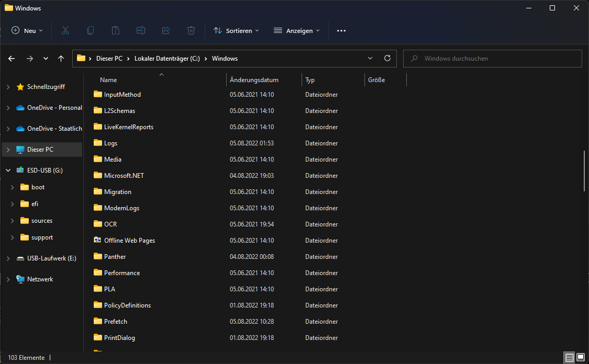The width and height of the screenshot is (589, 364).
Task: Click Dieser PC in the breadcrumb
Action: (x=109, y=59)
